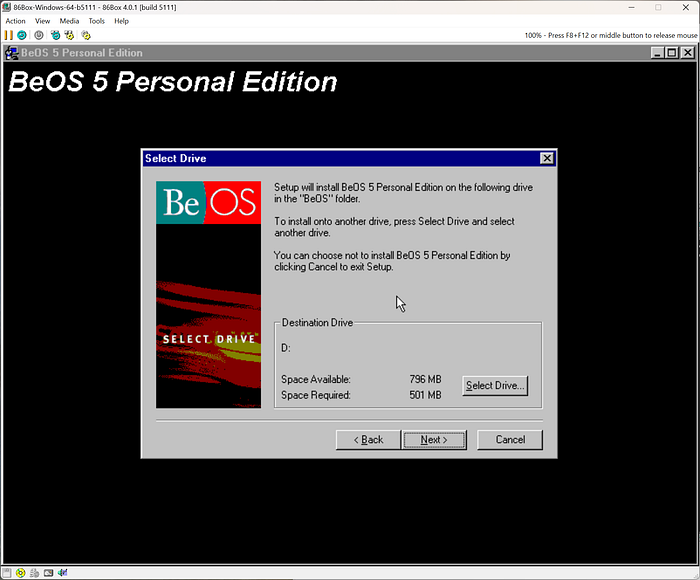
Task: Click the 'Space Required:' label
Action: point(316,395)
